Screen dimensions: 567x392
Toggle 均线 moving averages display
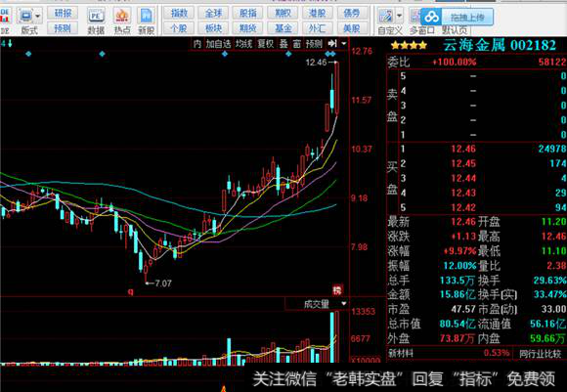click(x=243, y=44)
